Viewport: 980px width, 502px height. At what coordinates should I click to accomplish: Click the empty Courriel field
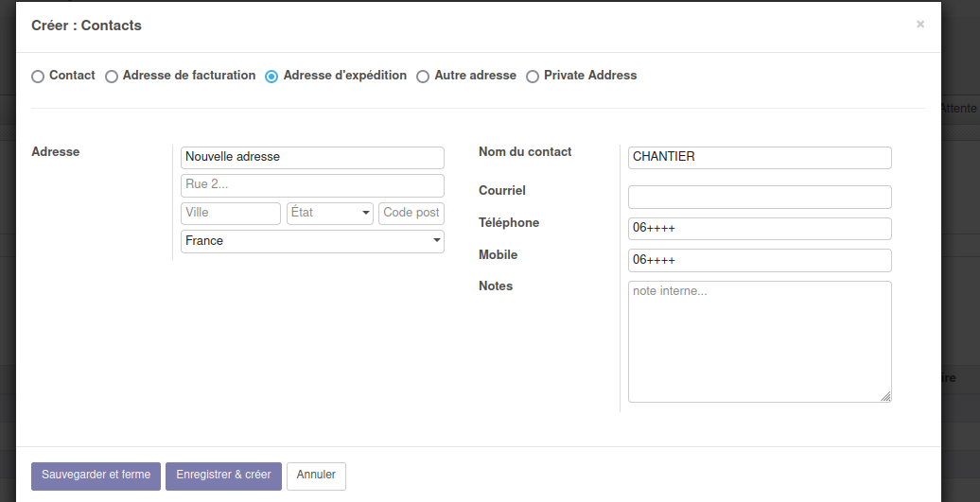tap(760, 197)
